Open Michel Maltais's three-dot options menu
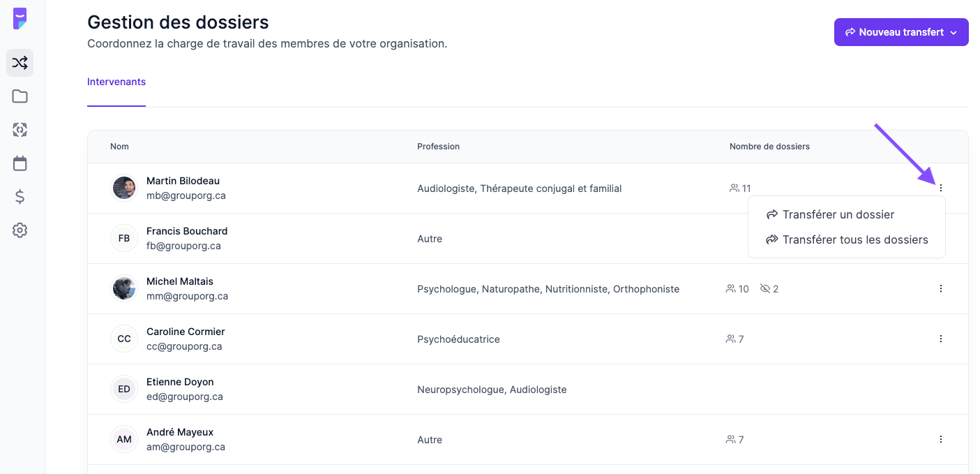 point(941,288)
